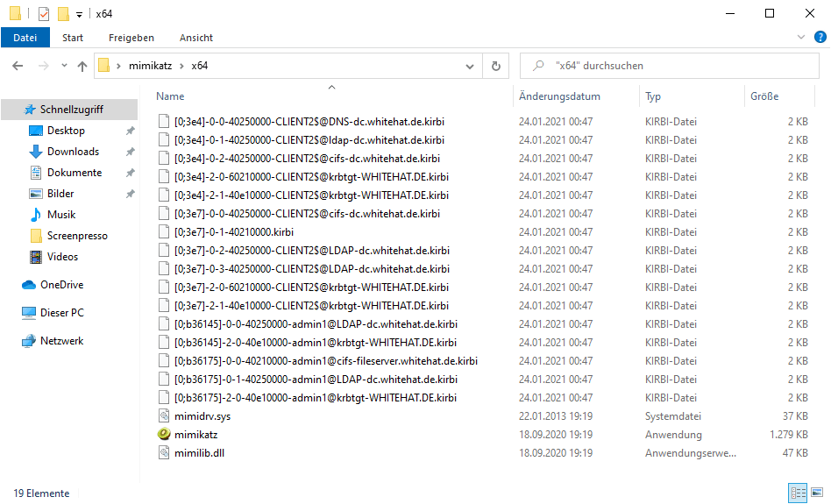831x504 pixels.
Task: Expand the ribbon with the chevron arrow
Action: click(801, 37)
